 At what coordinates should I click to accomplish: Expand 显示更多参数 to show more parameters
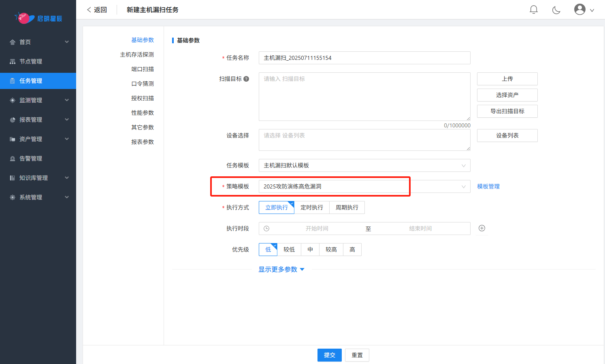281,269
